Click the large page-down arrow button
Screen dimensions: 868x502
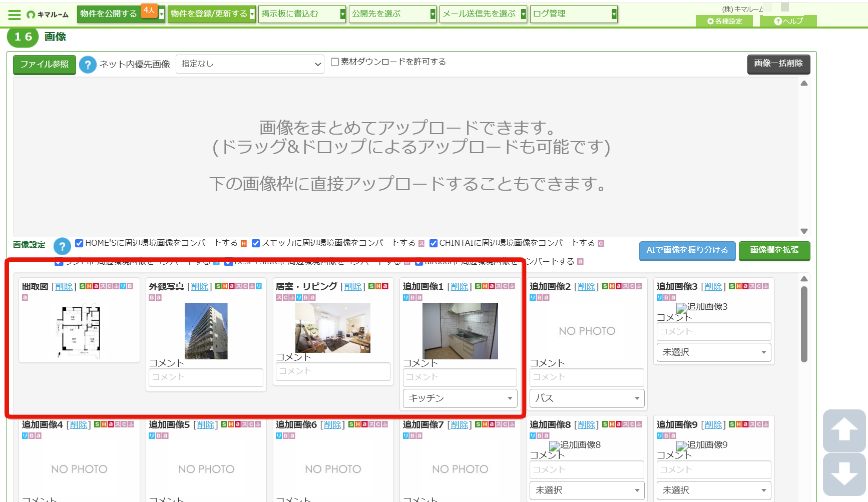tap(844, 474)
